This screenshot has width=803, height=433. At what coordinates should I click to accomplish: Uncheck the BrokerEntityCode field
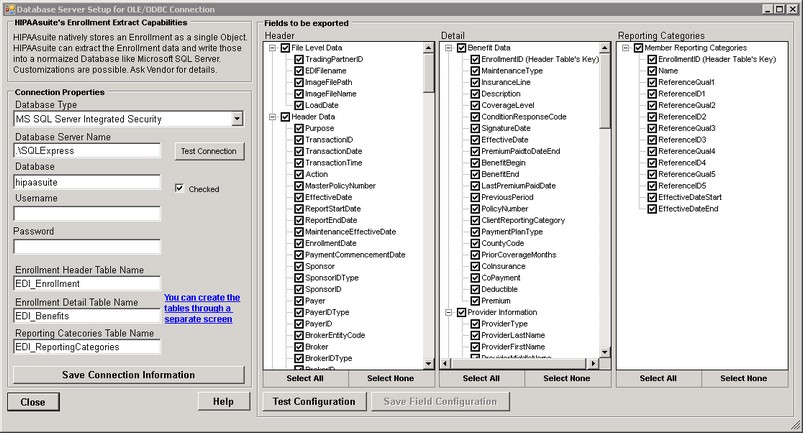(x=299, y=335)
